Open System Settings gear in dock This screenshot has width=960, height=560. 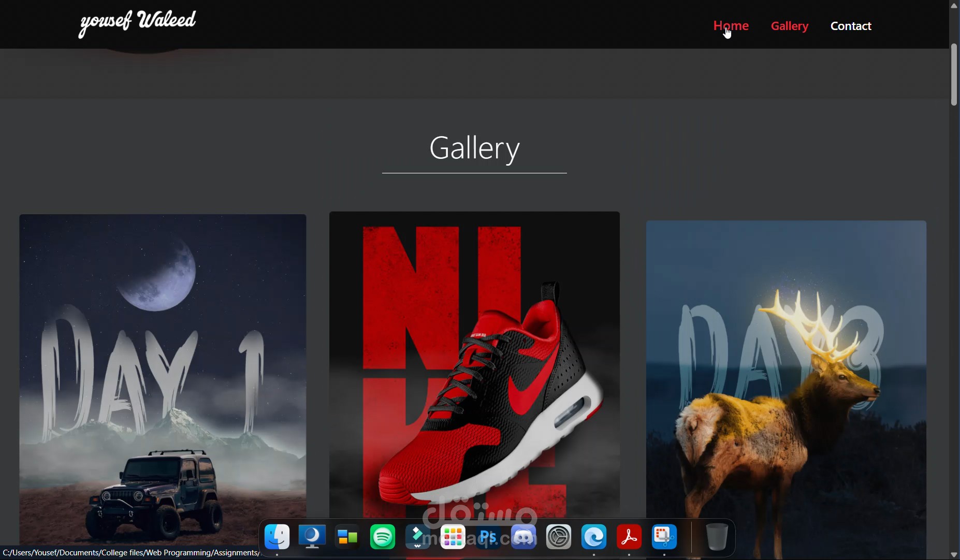click(x=559, y=537)
